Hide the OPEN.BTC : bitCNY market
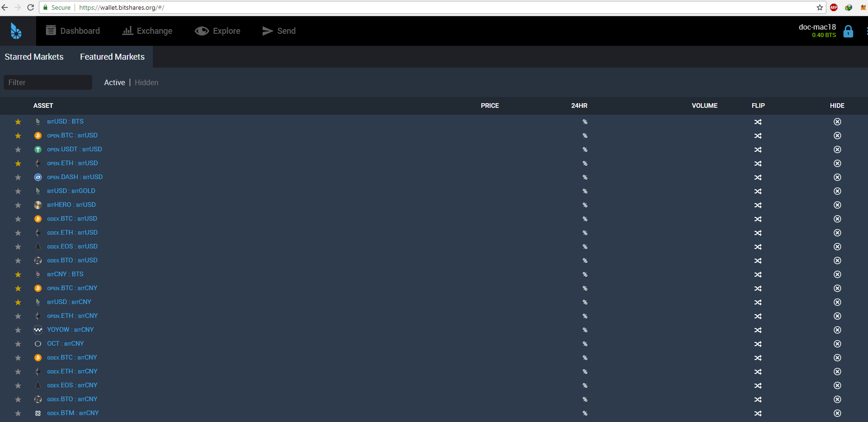 coord(837,288)
